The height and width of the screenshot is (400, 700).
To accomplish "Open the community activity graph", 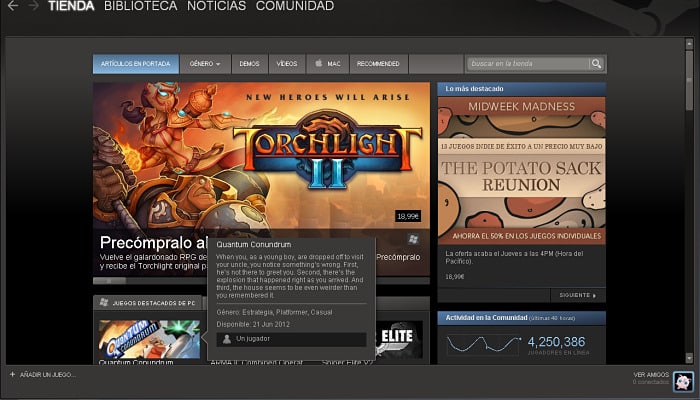I will (484, 345).
